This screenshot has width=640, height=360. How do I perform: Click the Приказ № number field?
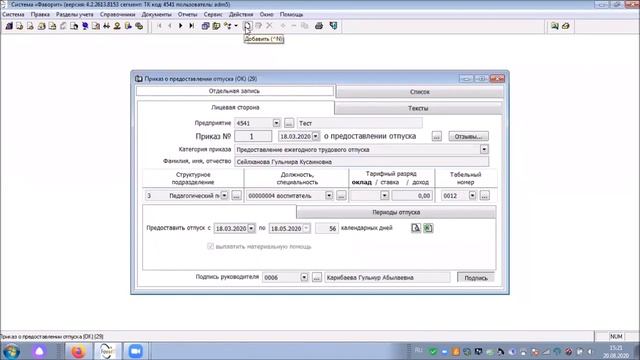tap(253, 136)
